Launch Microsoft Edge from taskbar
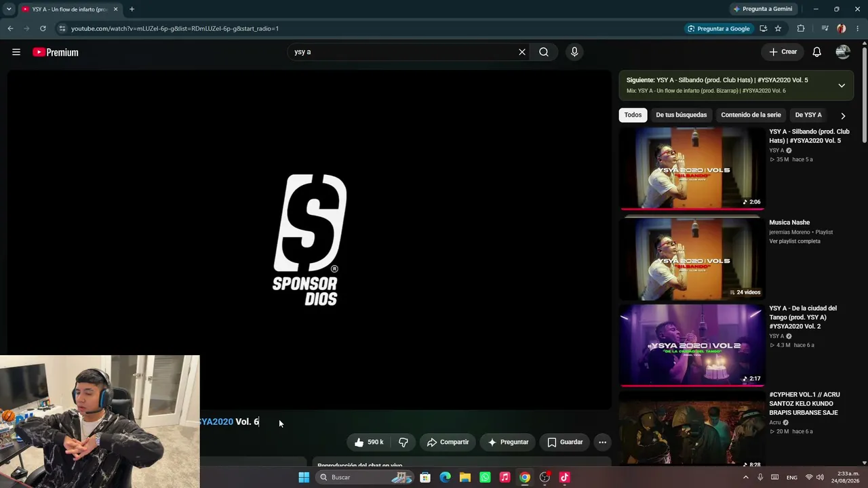868x488 pixels. pyautogui.click(x=445, y=477)
